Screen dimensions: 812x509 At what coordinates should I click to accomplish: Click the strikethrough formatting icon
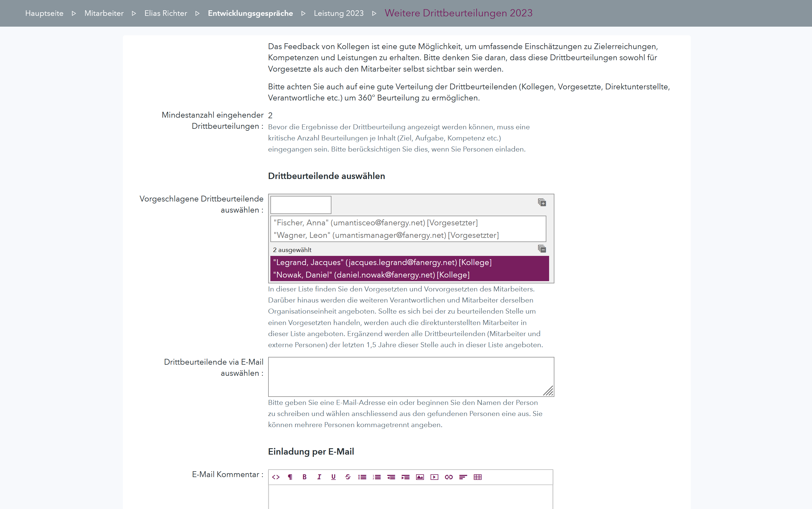pyautogui.click(x=348, y=477)
